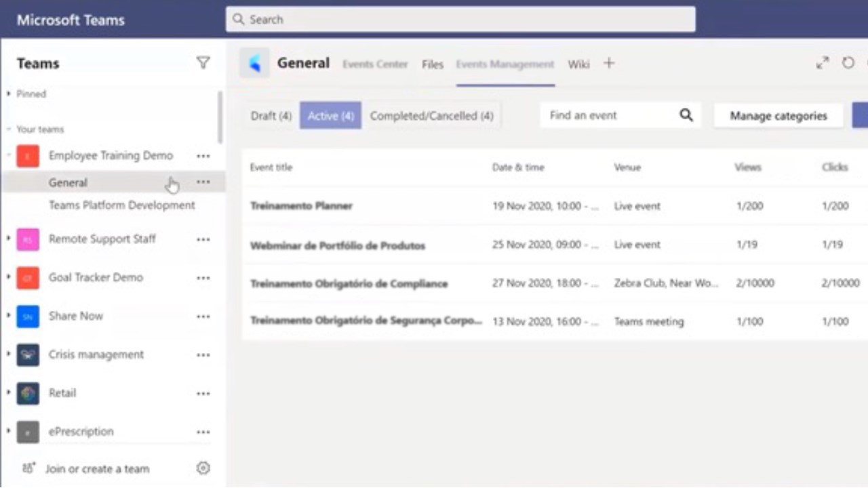Viewport: 868px width, 488px height.
Task: Open more options for Share Now
Action: 203,317
